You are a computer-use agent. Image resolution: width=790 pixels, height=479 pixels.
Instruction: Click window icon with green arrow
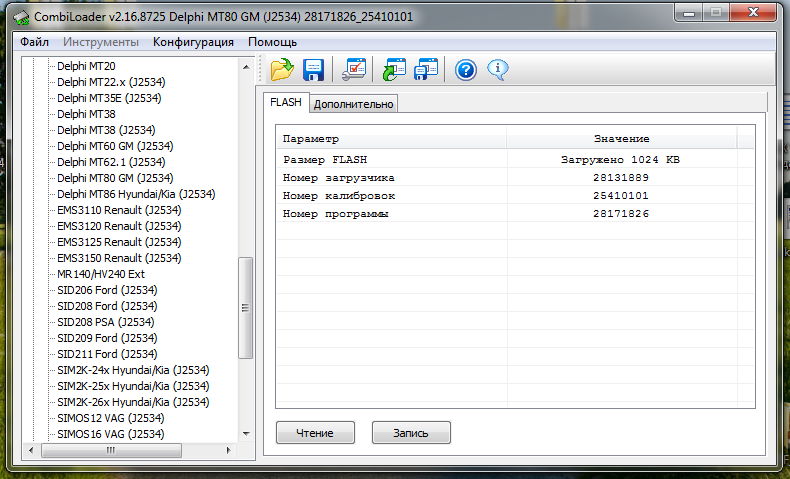(394, 70)
